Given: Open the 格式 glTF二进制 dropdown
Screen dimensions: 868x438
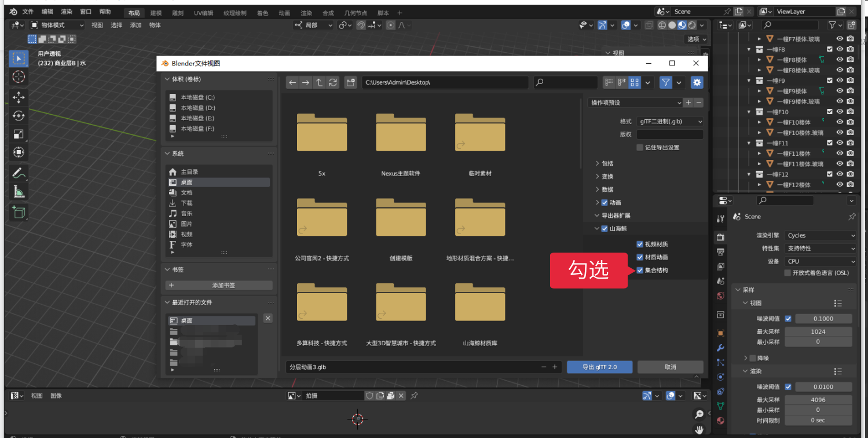Looking at the screenshot, I should [x=670, y=122].
